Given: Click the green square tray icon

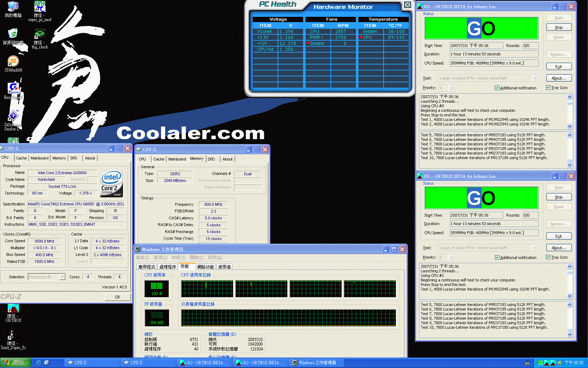Looking at the screenshot, I should point(540,363).
